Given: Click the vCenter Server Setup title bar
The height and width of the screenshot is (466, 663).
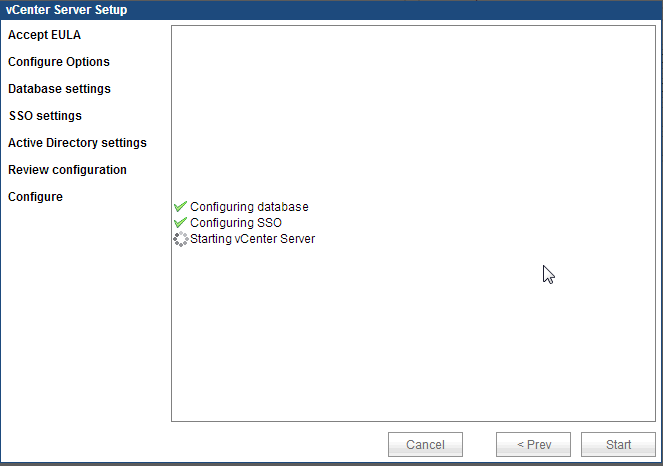Looking at the screenshot, I should (x=330, y=10).
